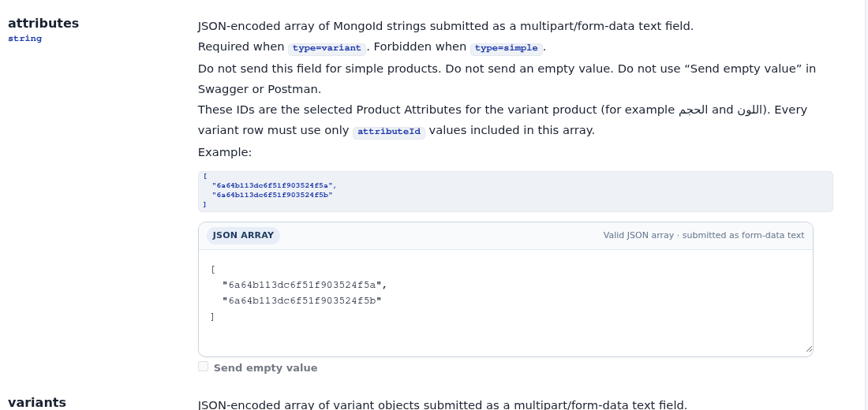Image resolution: width=868 pixels, height=410 pixels.
Task: Click the page's vertical scrollbar
Action: point(864,205)
